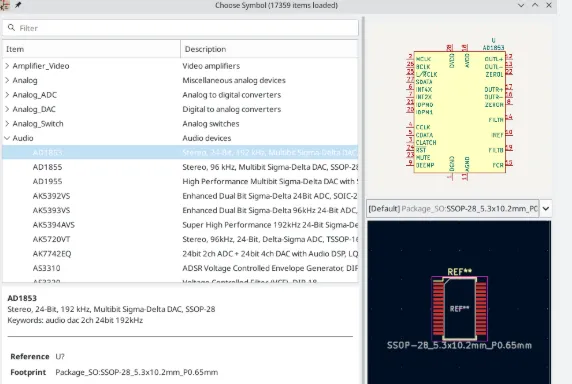
Task: Click the bold AD1853 heading in details
Action: click(x=22, y=298)
